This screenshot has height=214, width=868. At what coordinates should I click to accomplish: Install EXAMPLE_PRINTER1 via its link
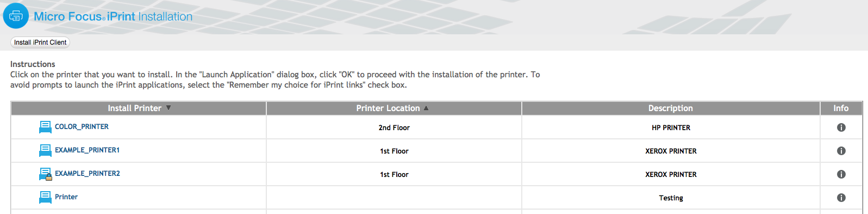coord(87,150)
